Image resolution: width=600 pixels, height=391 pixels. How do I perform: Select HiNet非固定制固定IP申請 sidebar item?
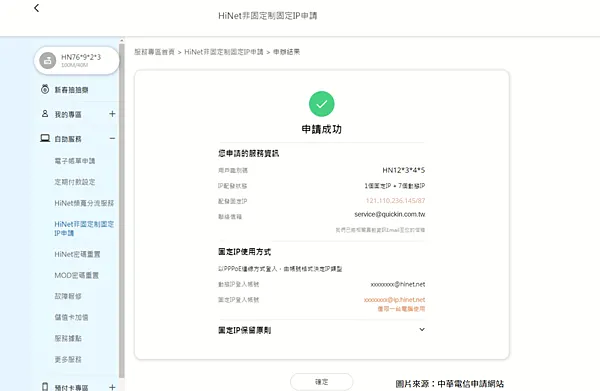(84, 228)
